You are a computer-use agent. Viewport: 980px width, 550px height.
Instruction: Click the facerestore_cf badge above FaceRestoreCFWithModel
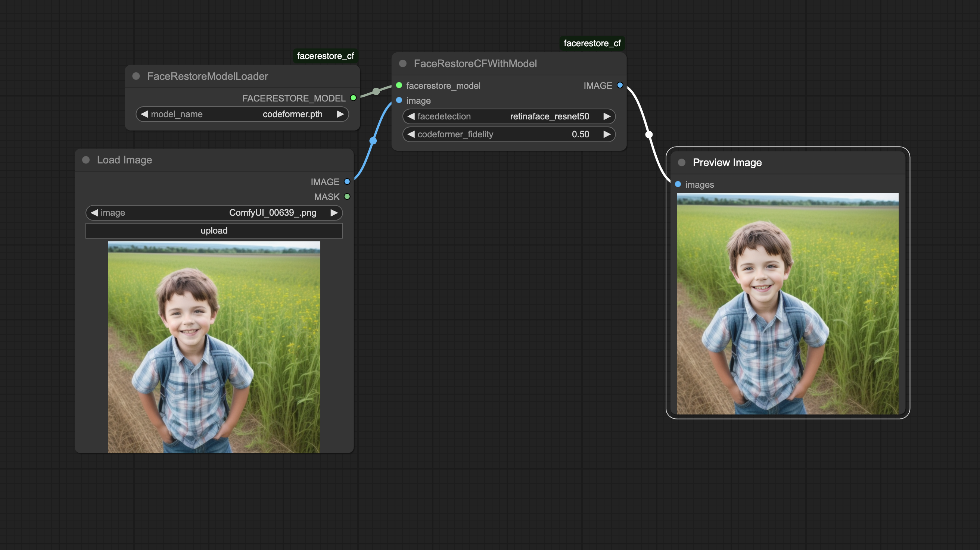point(592,43)
